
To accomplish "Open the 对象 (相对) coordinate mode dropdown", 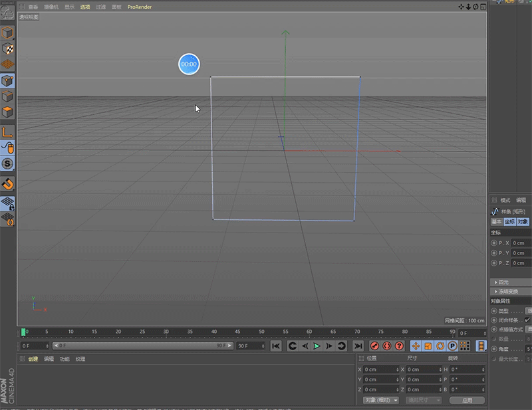I will click(381, 401).
